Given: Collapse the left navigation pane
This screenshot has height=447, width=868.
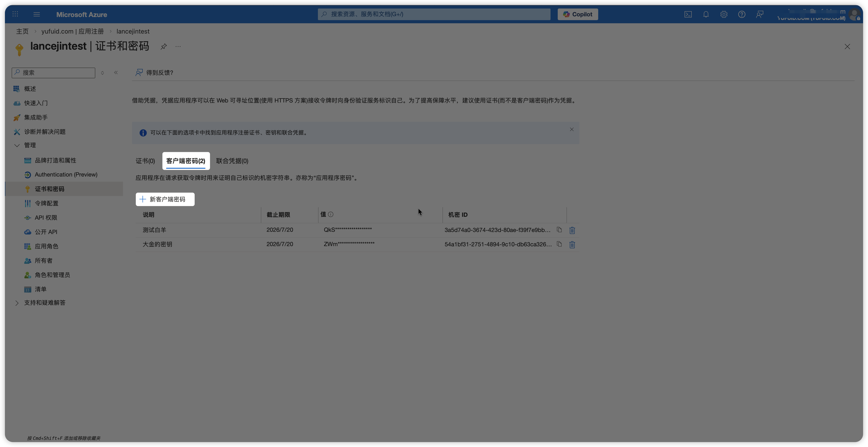Looking at the screenshot, I should point(116,72).
